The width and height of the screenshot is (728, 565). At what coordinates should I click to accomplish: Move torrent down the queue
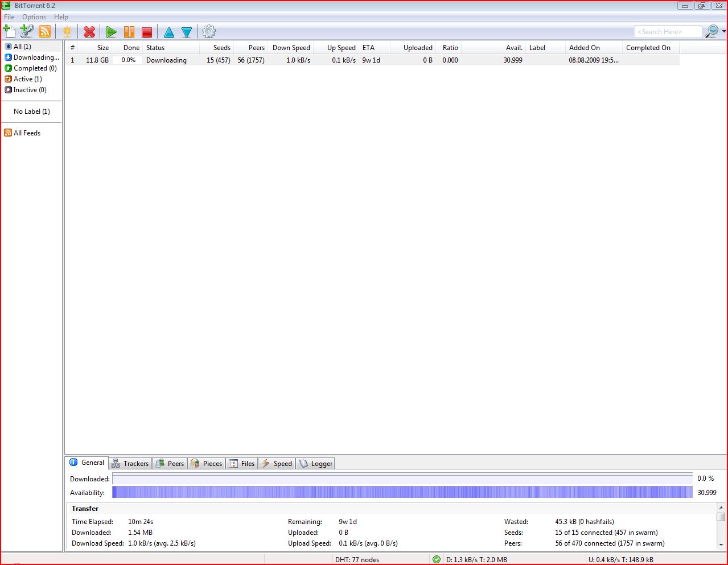[x=187, y=32]
